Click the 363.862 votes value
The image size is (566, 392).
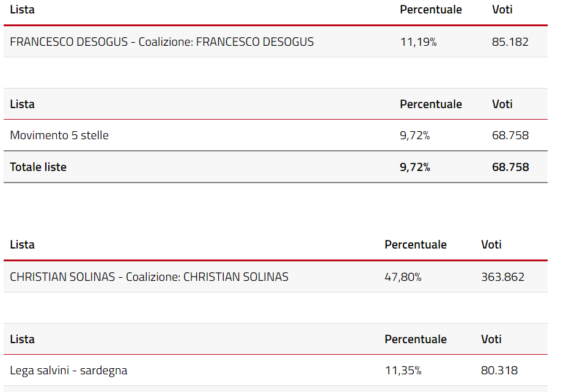click(x=502, y=277)
